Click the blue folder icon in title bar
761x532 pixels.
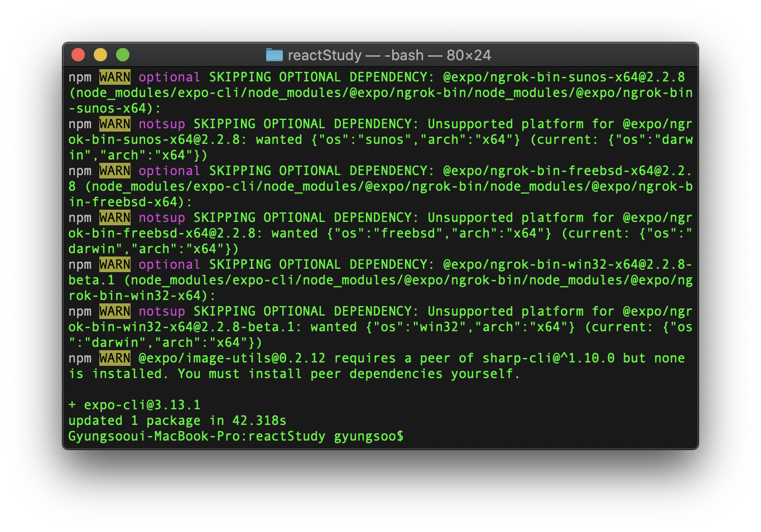point(274,55)
